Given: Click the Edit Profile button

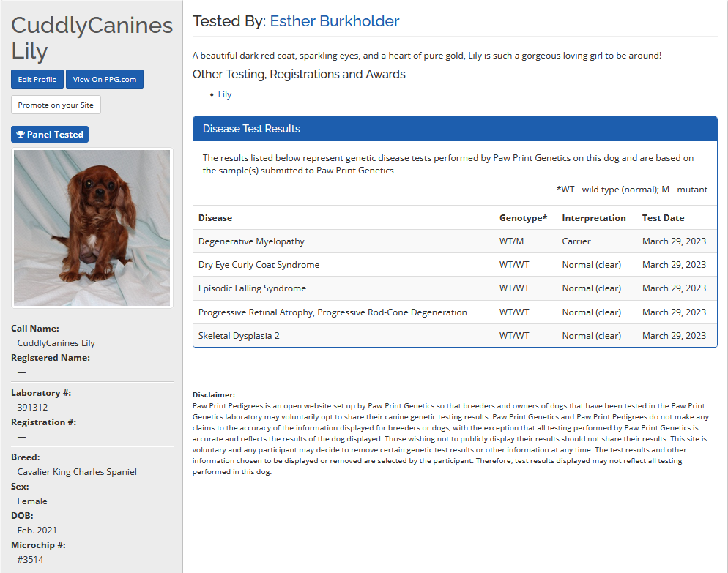Looking at the screenshot, I should tap(37, 79).
